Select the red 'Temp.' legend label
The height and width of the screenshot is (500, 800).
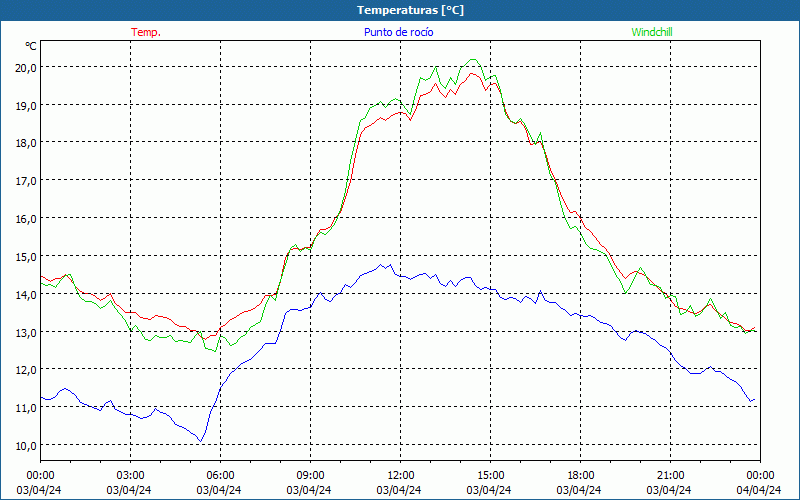click(x=146, y=32)
